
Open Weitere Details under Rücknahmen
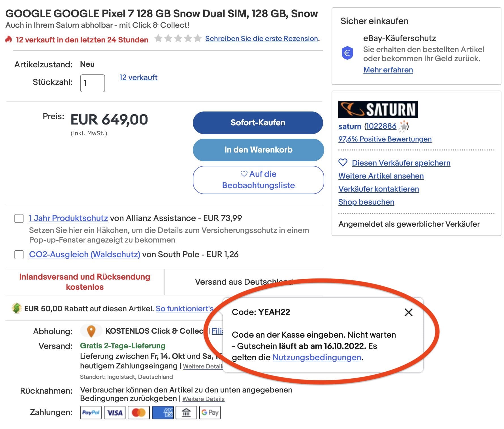pos(203,399)
